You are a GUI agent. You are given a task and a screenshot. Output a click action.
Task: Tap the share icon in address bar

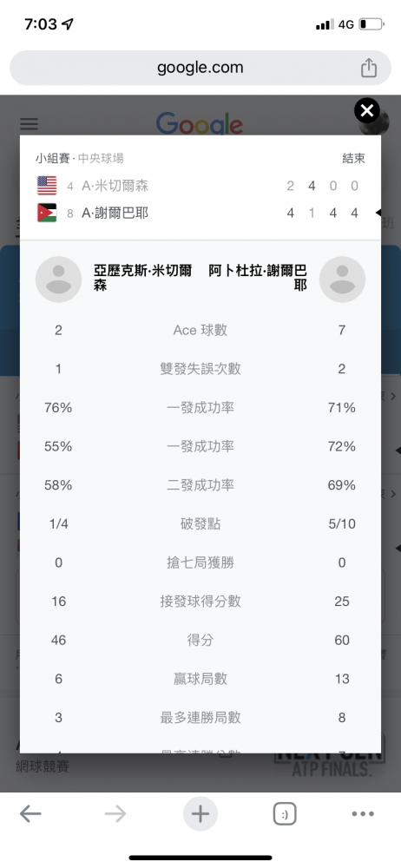coord(369,68)
